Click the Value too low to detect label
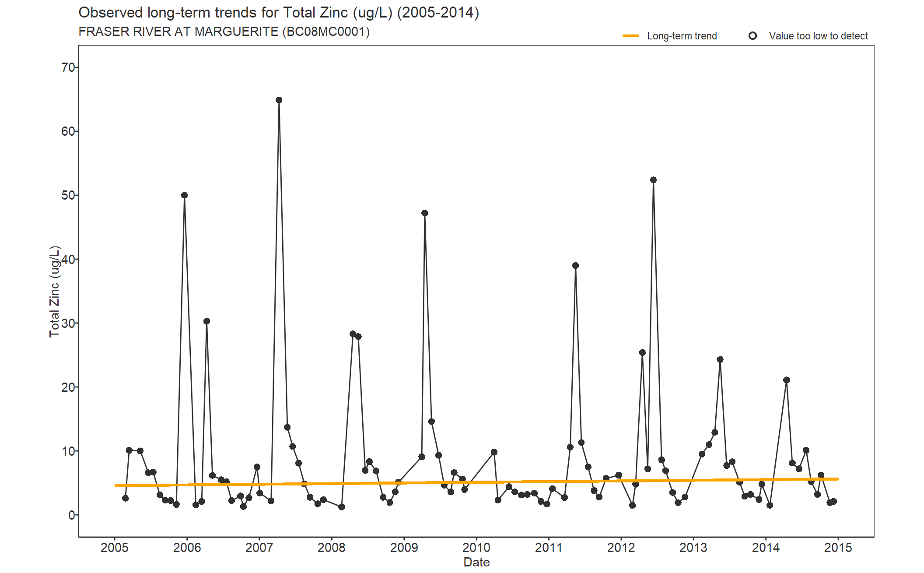Screen dimensions: 924x573 point(818,36)
